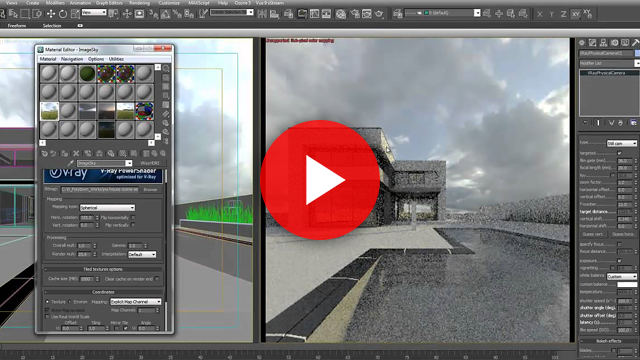640x360 pixels.
Task: Click the Bitmap file path field
Action: pos(100,189)
